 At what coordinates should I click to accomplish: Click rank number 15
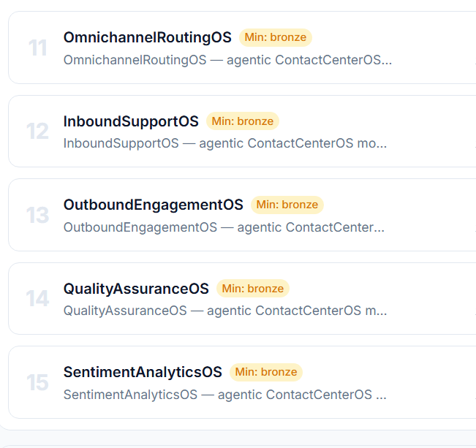pyautogui.click(x=37, y=382)
